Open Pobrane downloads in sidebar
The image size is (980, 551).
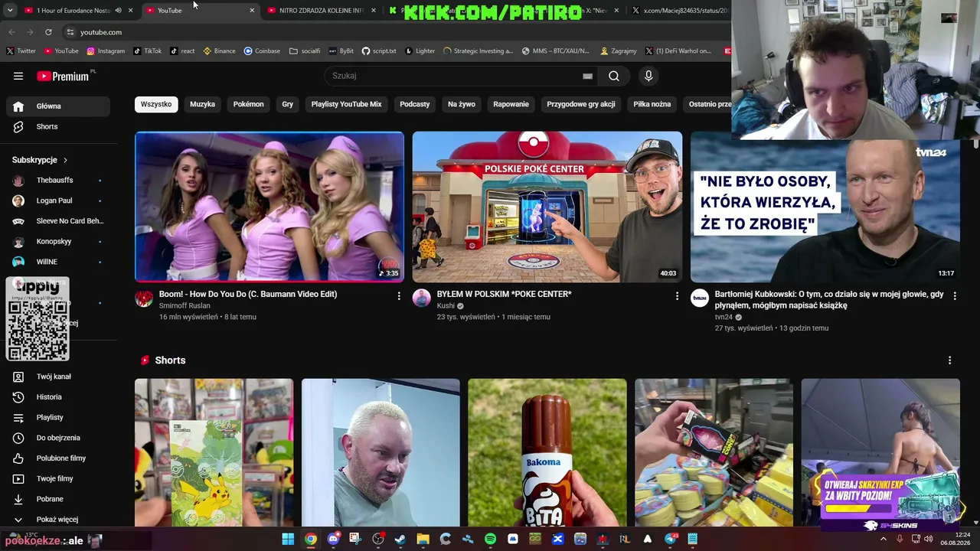click(58, 499)
